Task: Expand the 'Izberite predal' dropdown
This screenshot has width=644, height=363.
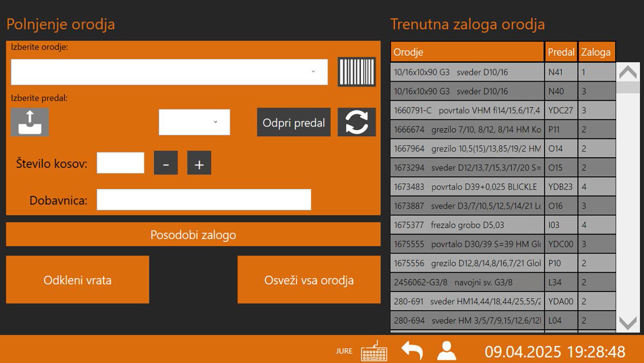Action: [x=194, y=122]
